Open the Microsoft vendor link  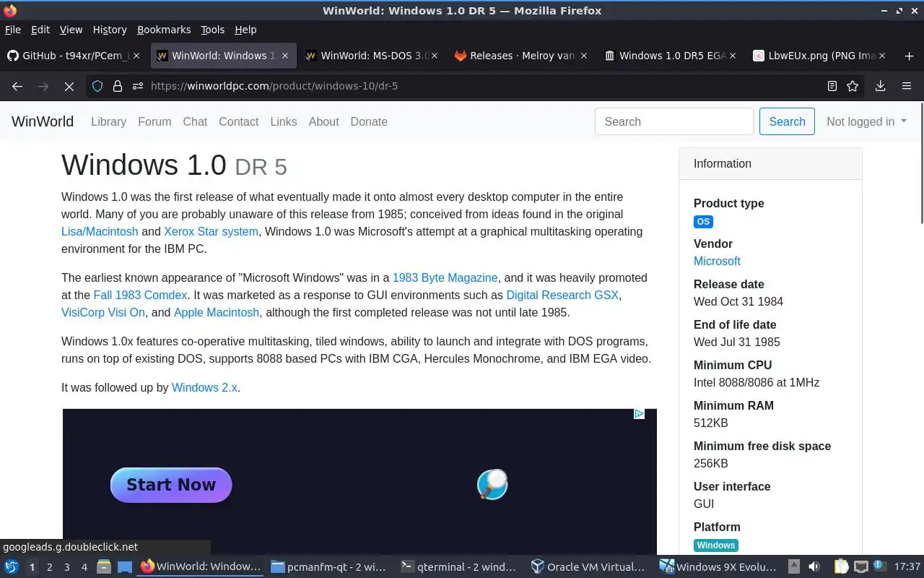click(x=717, y=261)
